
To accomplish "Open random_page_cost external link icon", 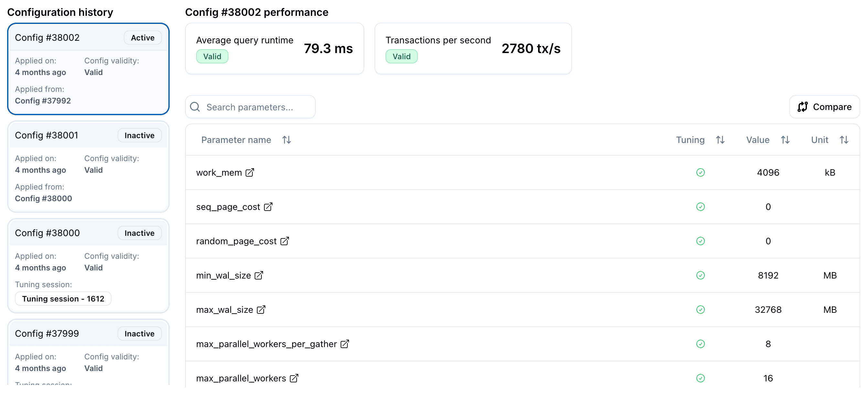I will click(x=285, y=241).
